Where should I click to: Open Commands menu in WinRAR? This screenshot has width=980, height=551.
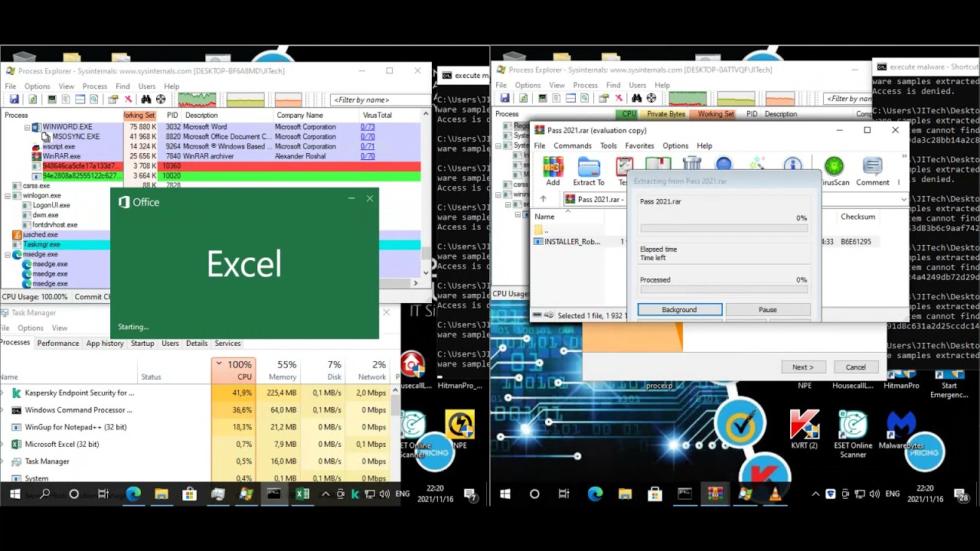(x=572, y=145)
